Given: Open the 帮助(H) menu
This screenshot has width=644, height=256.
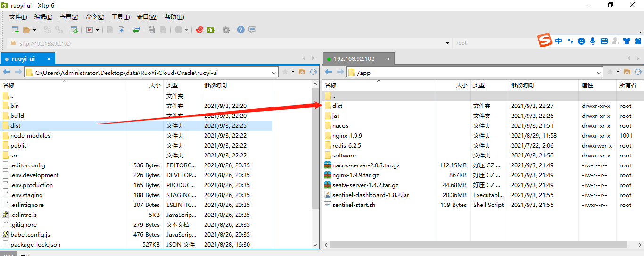Looking at the screenshot, I should tap(174, 17).
